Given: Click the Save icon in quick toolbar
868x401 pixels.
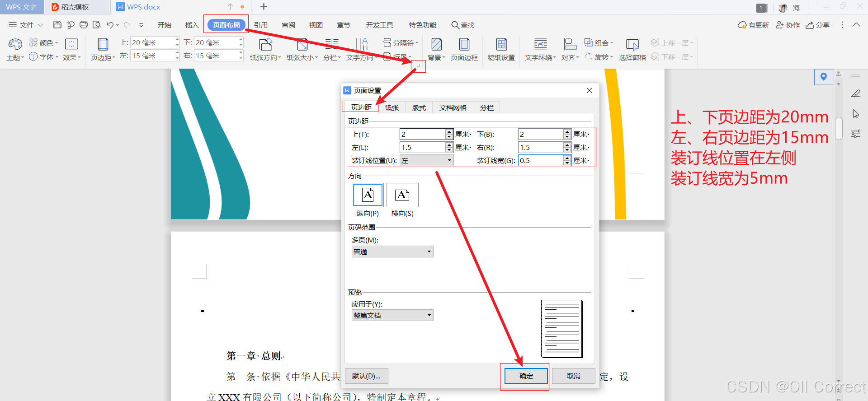Looking at the screenshot, I should [57, 25].
